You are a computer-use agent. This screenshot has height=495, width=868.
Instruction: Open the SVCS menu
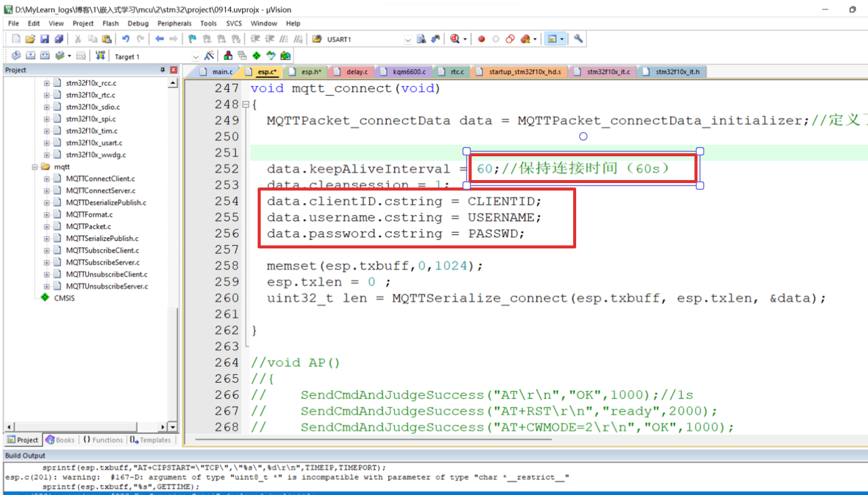(x=234, y=23)
